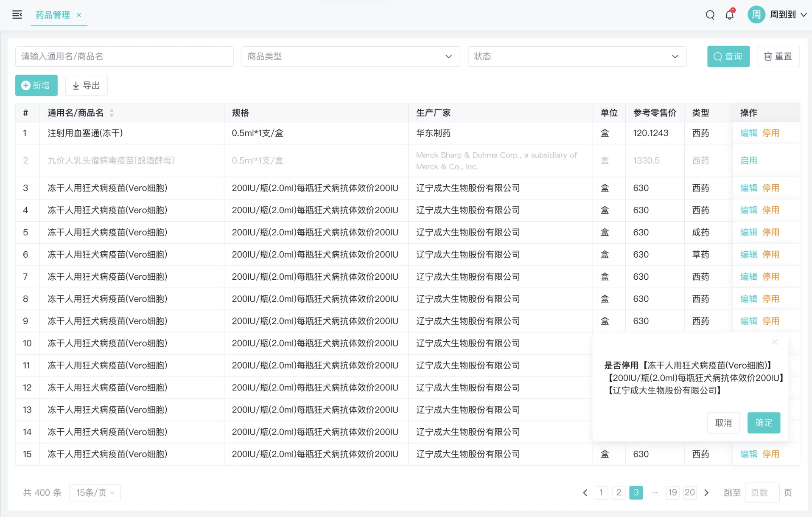The image size is (812, 517).
Task: Click the 重置 reset button
Action: (778, 56)
